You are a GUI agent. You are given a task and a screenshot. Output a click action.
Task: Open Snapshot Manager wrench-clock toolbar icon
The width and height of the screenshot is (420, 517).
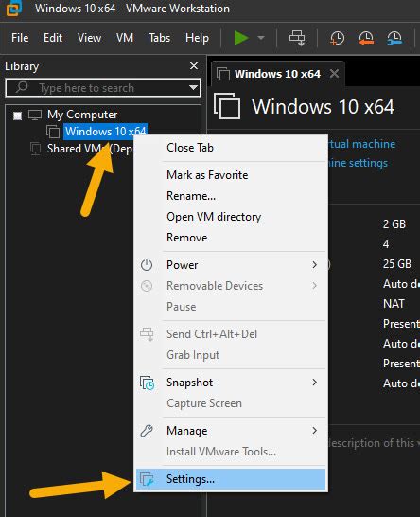coord(394,38)
